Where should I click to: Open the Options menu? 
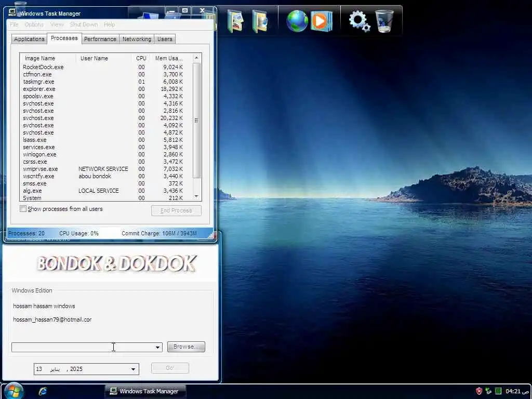(34, 24)
